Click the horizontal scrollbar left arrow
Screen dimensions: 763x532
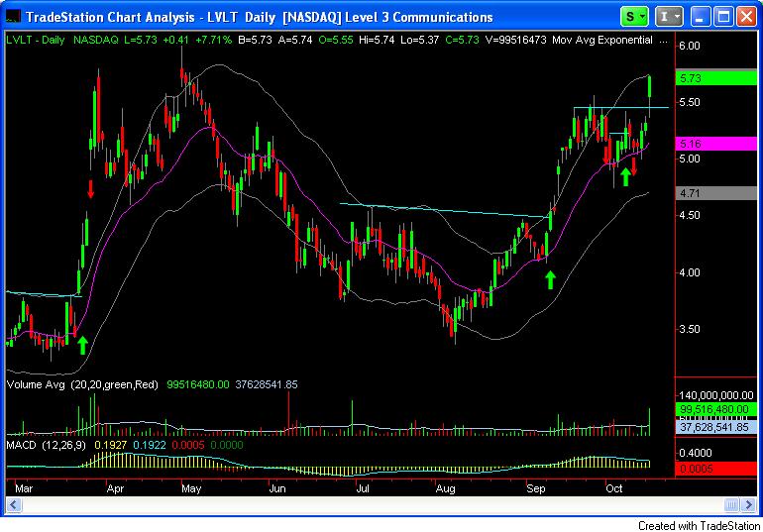pos(13,505)
